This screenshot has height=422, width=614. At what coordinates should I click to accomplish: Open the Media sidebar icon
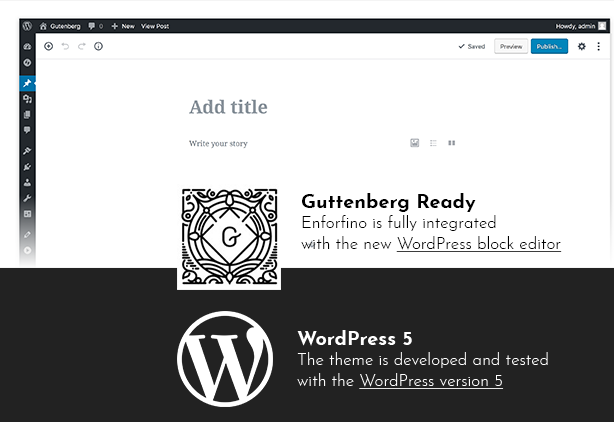tap(27, 99)
